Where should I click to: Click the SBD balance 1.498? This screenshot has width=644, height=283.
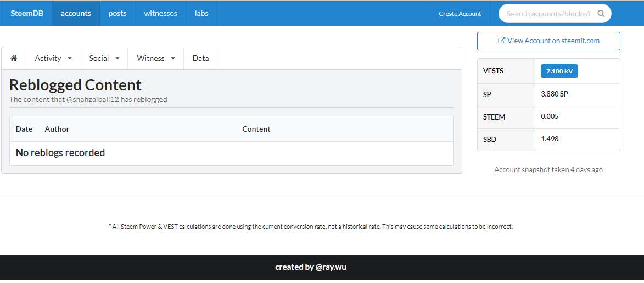(x=550, y=139)
